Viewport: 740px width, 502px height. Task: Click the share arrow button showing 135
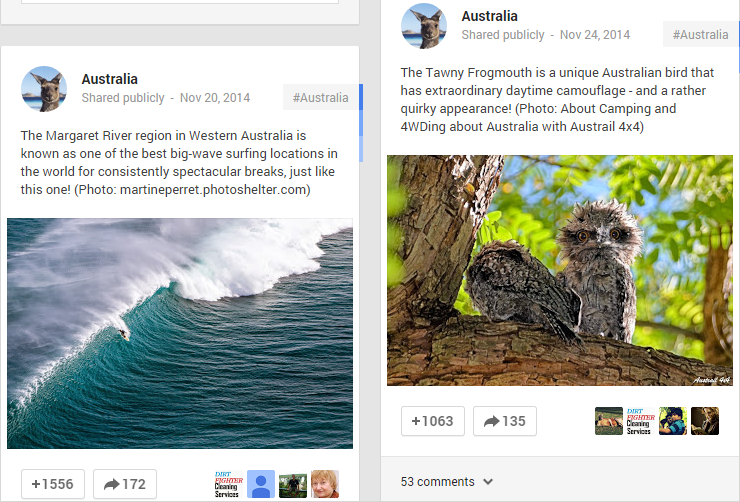(x=505, y=421)
